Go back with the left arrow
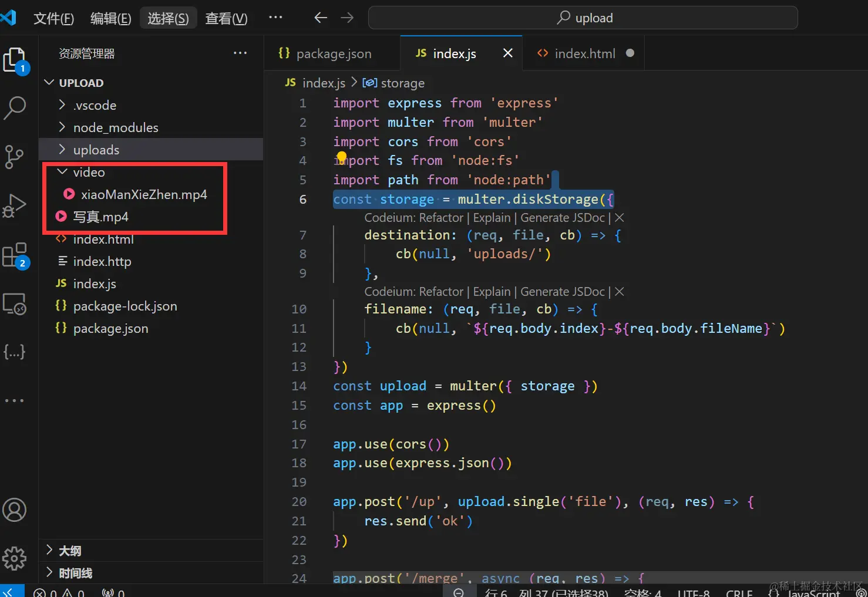 (x=320, y=18)
